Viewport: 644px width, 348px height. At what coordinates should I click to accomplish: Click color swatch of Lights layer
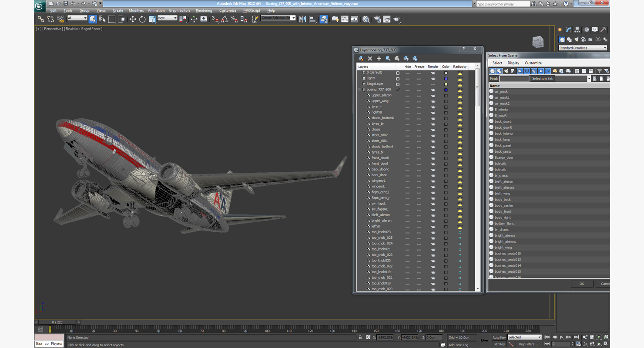[x=446, y=79]
